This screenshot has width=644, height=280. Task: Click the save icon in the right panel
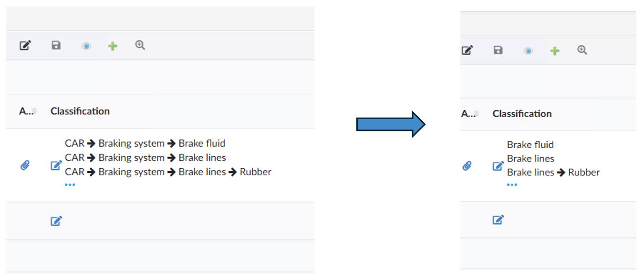coord(498,50)
